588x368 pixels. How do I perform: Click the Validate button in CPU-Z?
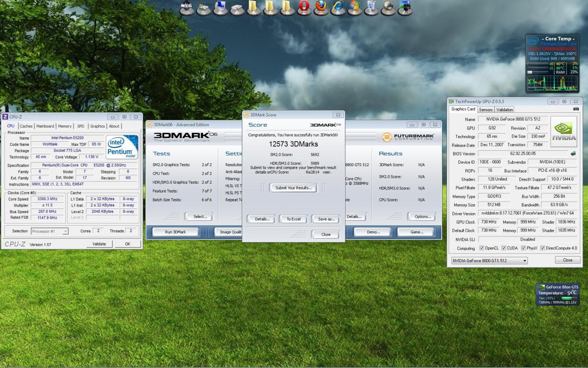[99, 244]
